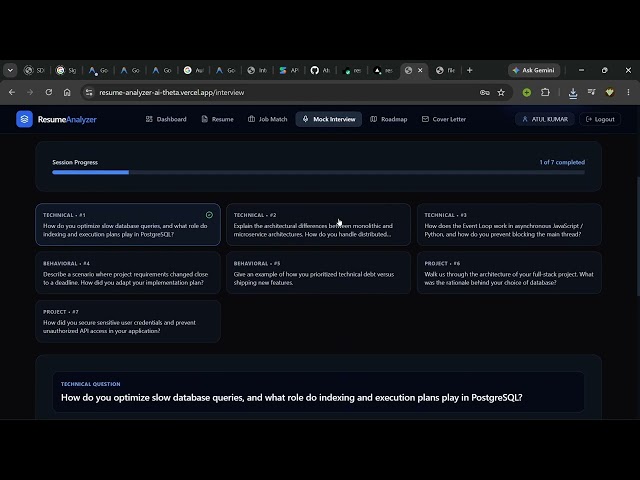Open the browser three-dot menu
Image resolution: width=640 pixels, height=480 pixels.
(x=629, y=93)
